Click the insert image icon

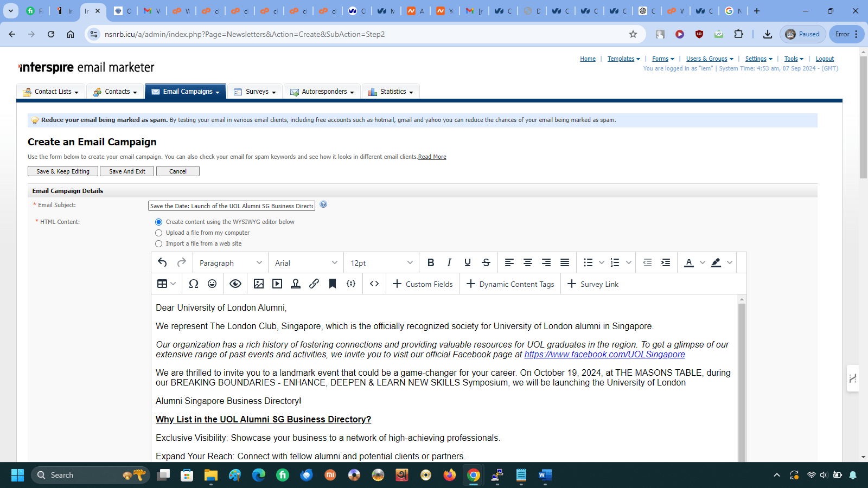coord(259,284)
